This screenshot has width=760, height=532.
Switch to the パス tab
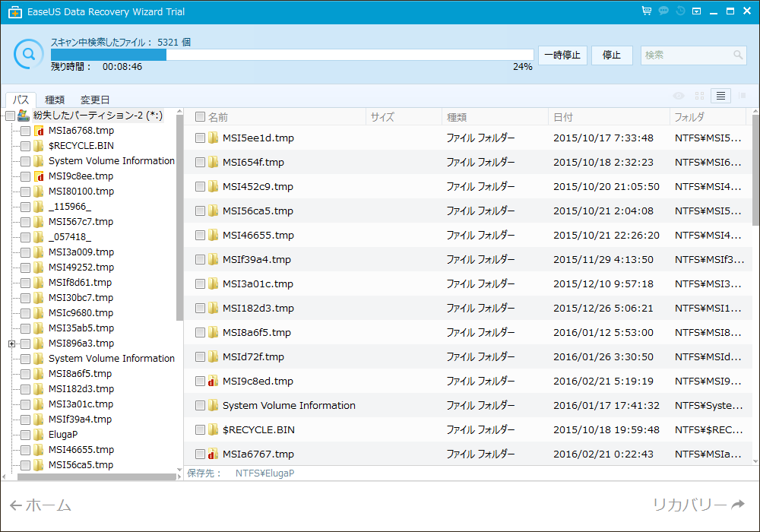(21, 100)
